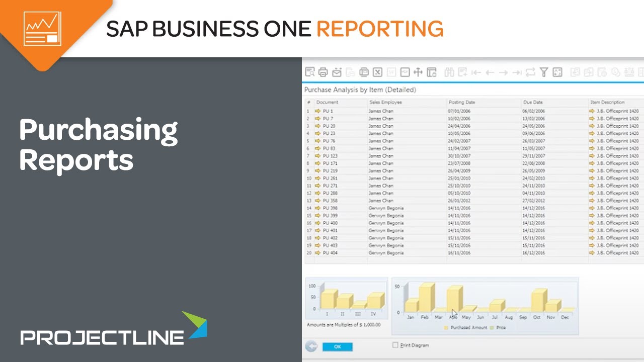Click the Send Email envelope icon
The width and height of the screenshot is (644, 362).
pyautogui.click(x=337, y=72)
